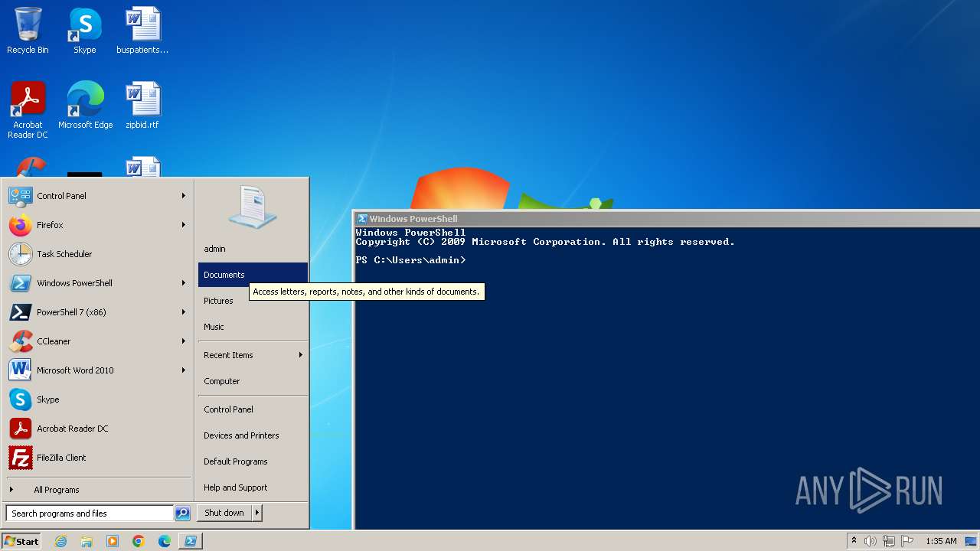Click the Windows PowerShell window title bar

click(x=667, y=219)
